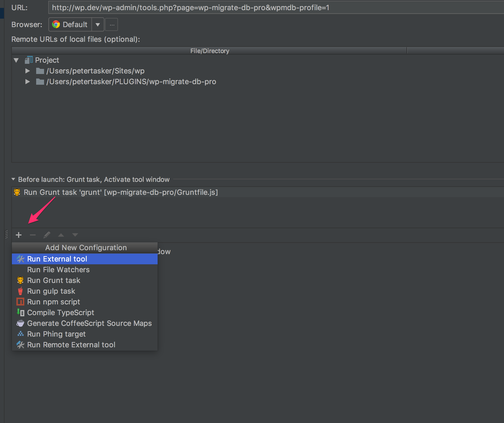Collapse the Before launch section
This screenshot has width=504, height=423.
tap(13, 179)
